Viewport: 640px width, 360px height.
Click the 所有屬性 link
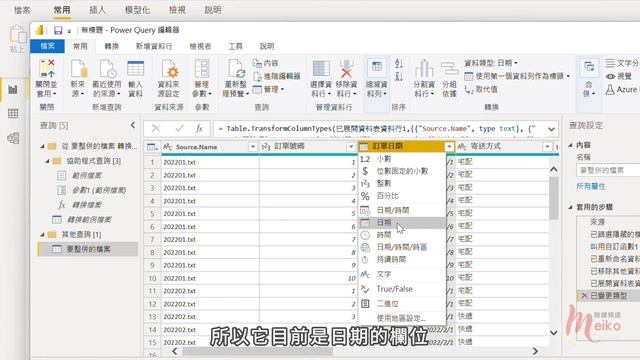(x=590, y=187)
